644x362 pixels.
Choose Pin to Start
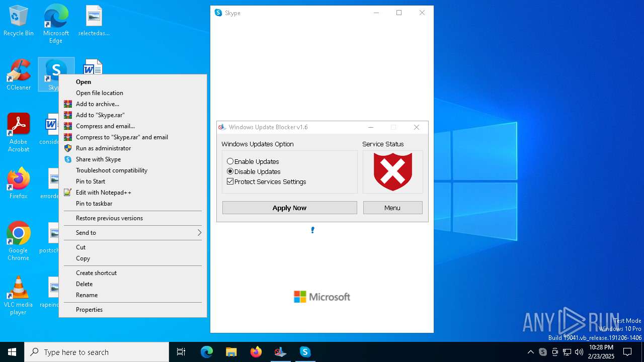point(133,182)
